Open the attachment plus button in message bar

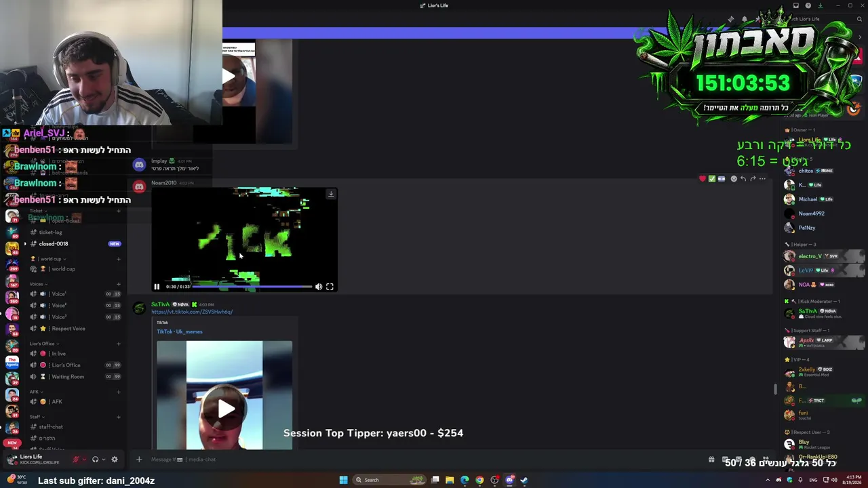point(139,460)
